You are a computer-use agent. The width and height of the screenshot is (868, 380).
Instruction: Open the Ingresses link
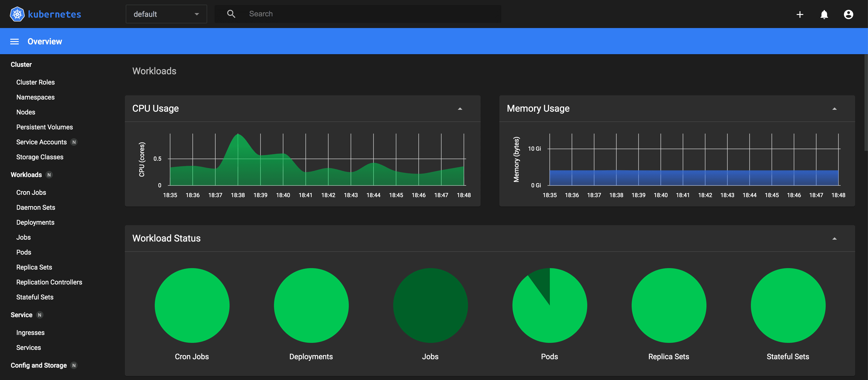click(30, 333)
